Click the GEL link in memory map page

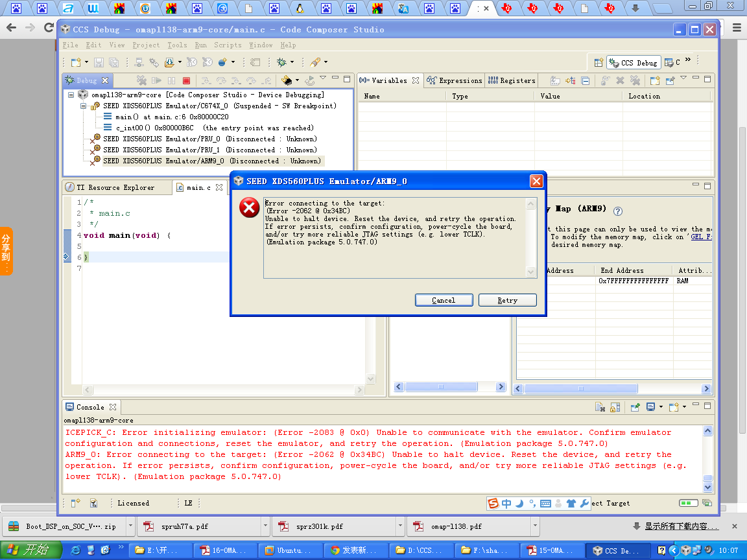701,237
